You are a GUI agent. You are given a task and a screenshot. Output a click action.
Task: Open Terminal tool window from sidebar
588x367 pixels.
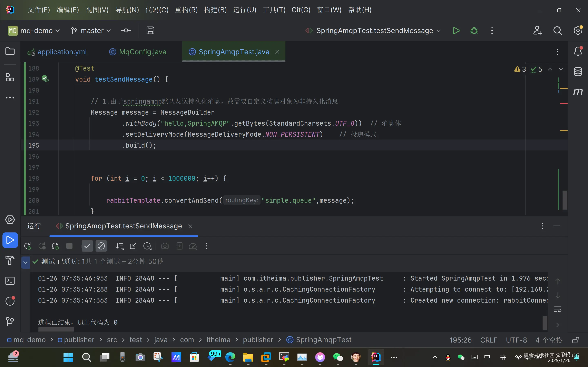coord(10,281)
